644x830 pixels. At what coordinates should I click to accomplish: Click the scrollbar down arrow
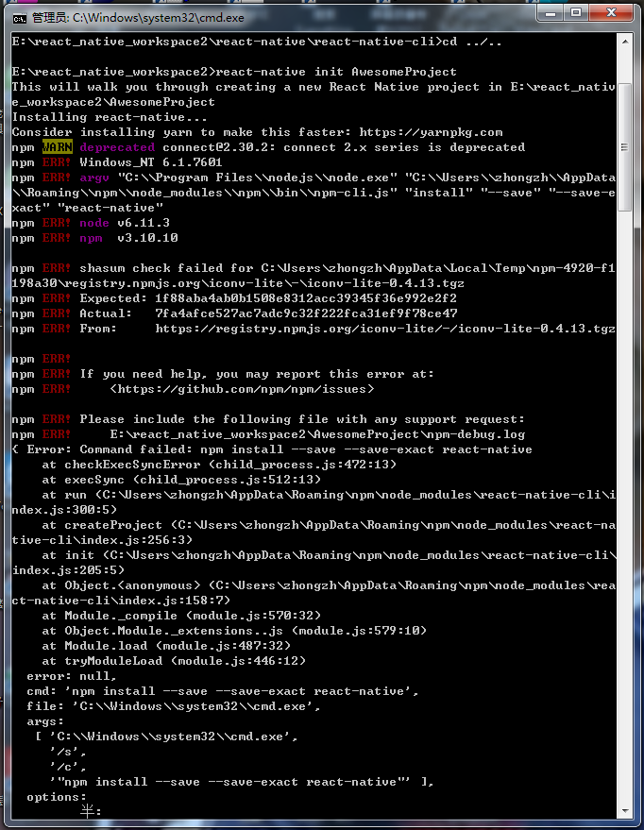click(x=625, y=810)
